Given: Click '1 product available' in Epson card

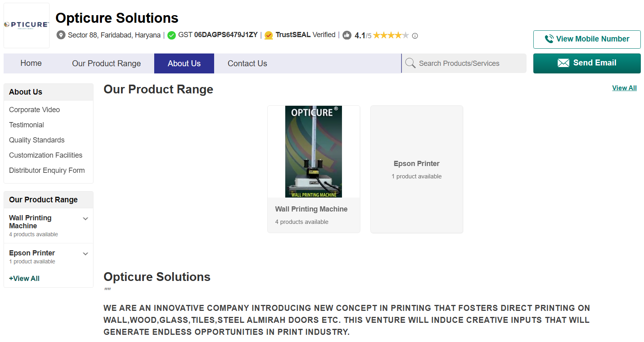Looking at the screenshot, I should [x=417, y=176].
